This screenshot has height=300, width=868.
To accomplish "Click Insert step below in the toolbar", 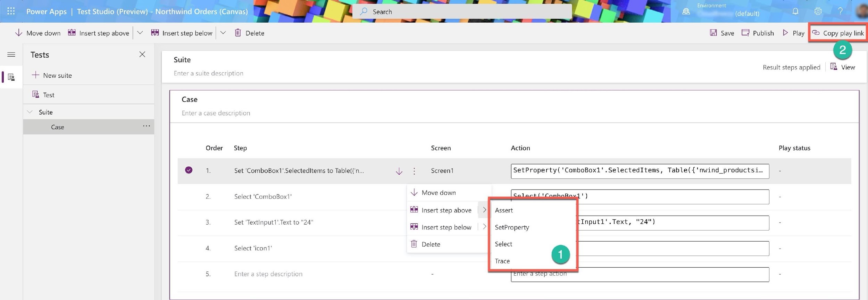I will point(182,33).
